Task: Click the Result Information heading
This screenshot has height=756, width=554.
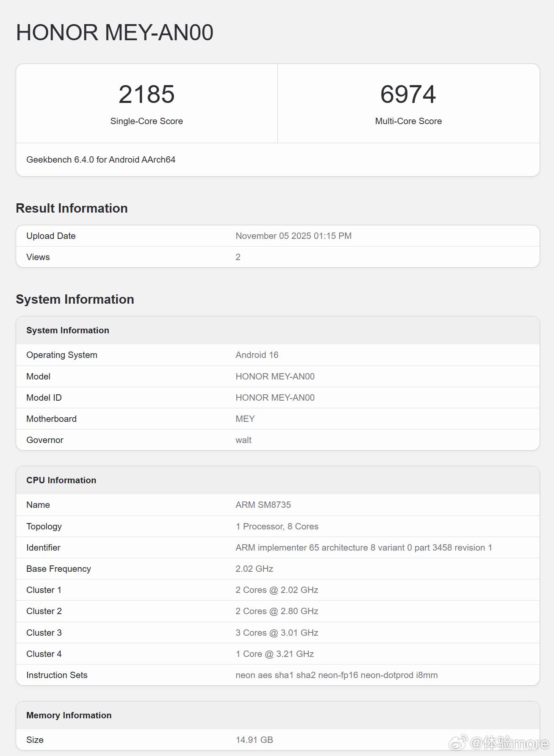Action: coord(72,208)
